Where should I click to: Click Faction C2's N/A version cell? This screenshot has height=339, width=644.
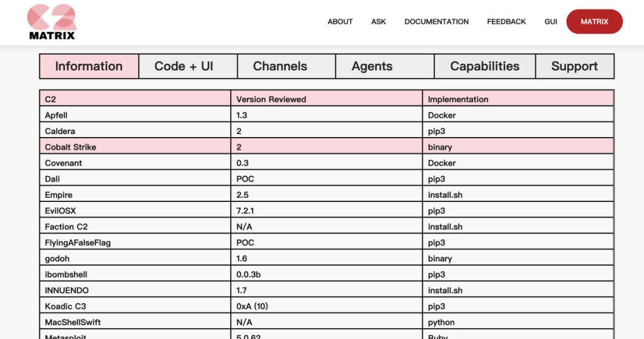pyautogui.click(x=327, y=226)
